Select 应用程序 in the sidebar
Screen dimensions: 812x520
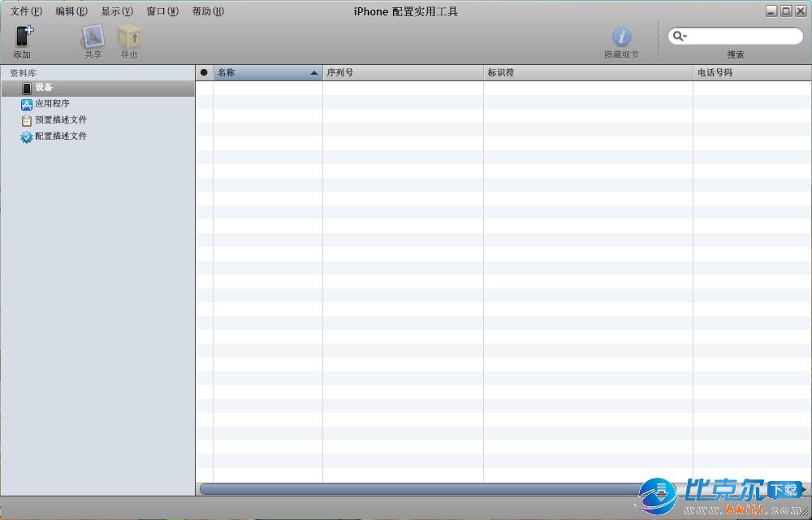[98, 104]
